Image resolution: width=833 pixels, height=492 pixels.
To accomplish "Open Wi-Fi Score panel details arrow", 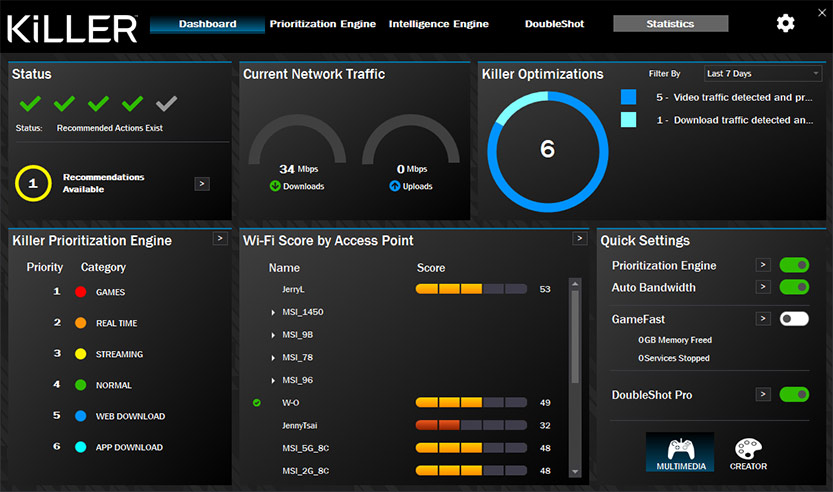I will pos(578,239).
